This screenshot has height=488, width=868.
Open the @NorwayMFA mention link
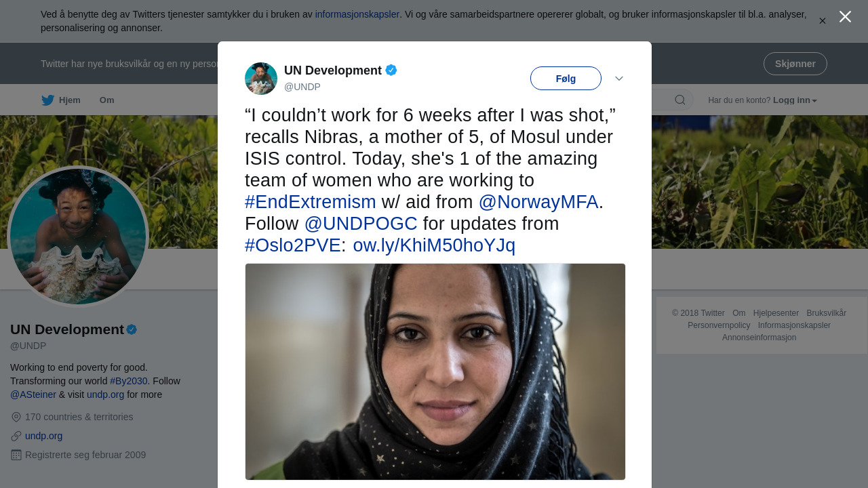click(538, 202)
